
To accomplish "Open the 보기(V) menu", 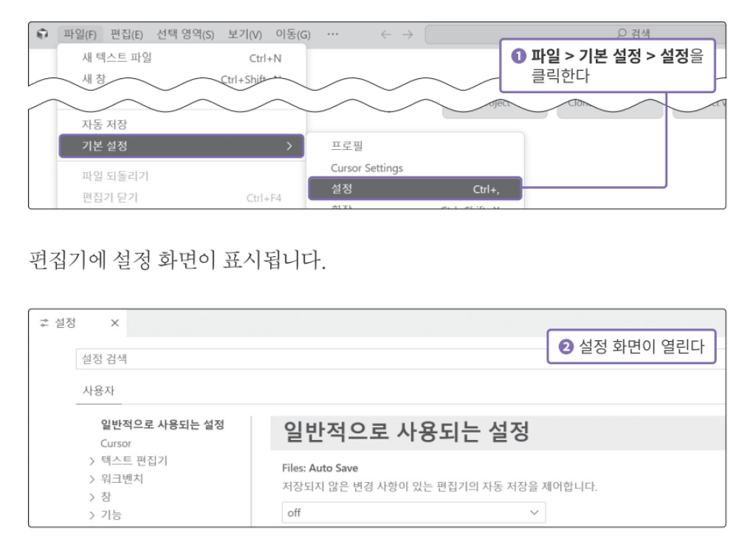I will tap(244, 34).
